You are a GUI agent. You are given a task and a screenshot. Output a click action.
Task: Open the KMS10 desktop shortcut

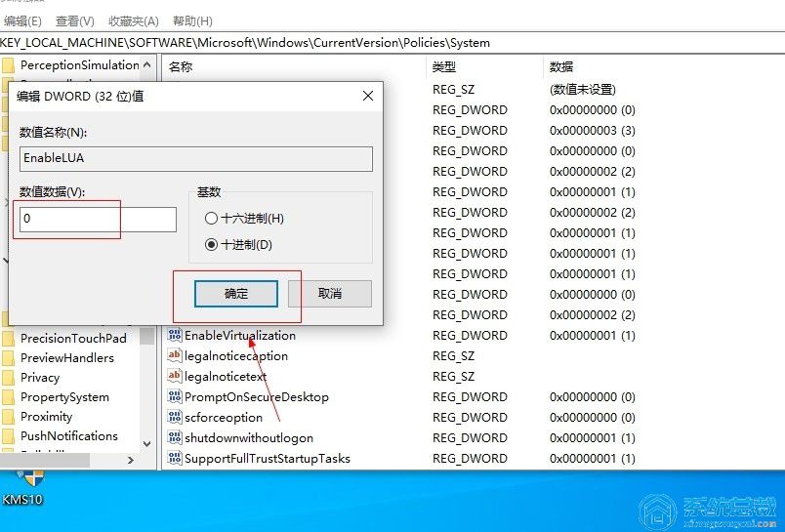pos(23,488)
